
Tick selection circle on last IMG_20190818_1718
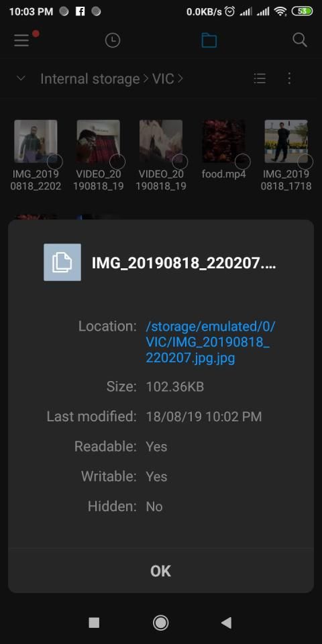pos(305,162)
